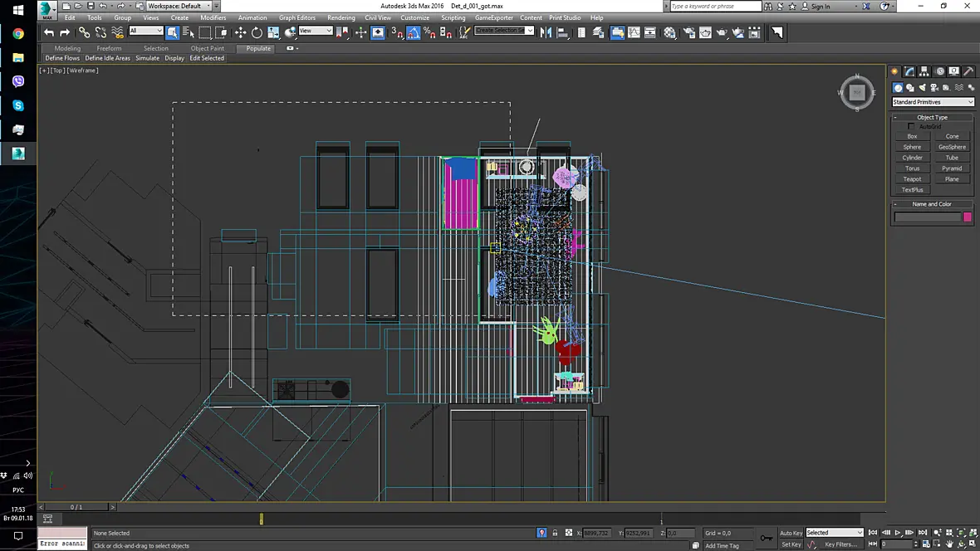The height and width of the screenshot is (551, 980).
Task: Collapse the Name and Color rollout
Action: click(x=932, y=203)
